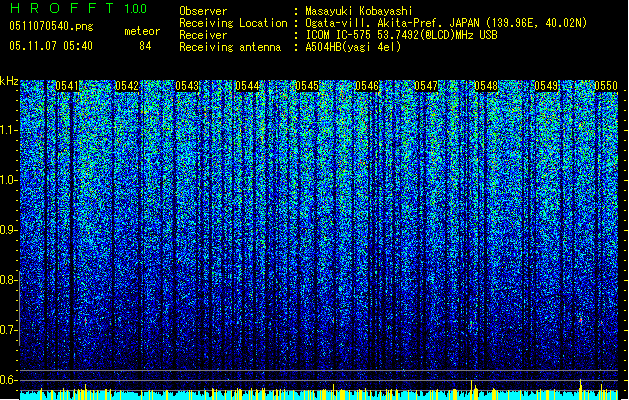Click the name Masayuki Kobayashi
This screenshot has height=400, width=629.
(x=359, y=11)
